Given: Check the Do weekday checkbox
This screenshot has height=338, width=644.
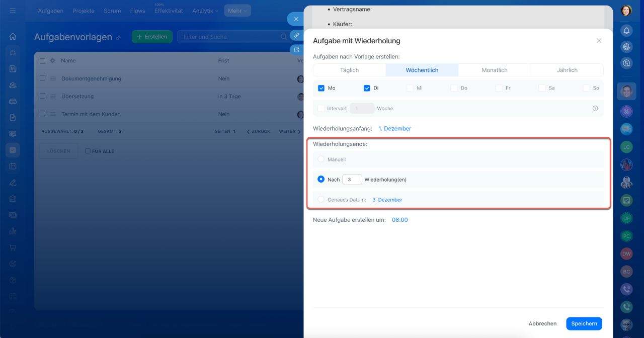Looking at the screenshot, I should tap(454, 88).
